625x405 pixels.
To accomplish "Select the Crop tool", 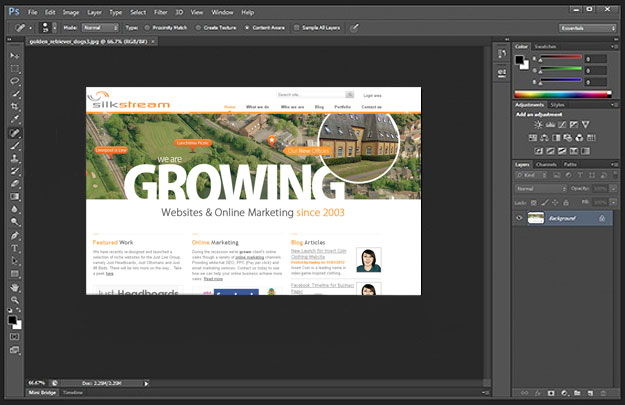I will click(14, 106).
